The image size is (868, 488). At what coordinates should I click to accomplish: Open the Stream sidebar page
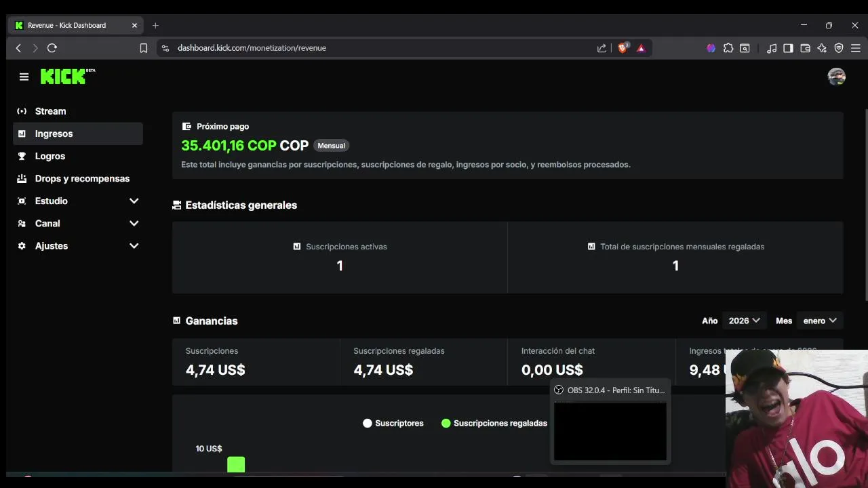tap(77, 111)
